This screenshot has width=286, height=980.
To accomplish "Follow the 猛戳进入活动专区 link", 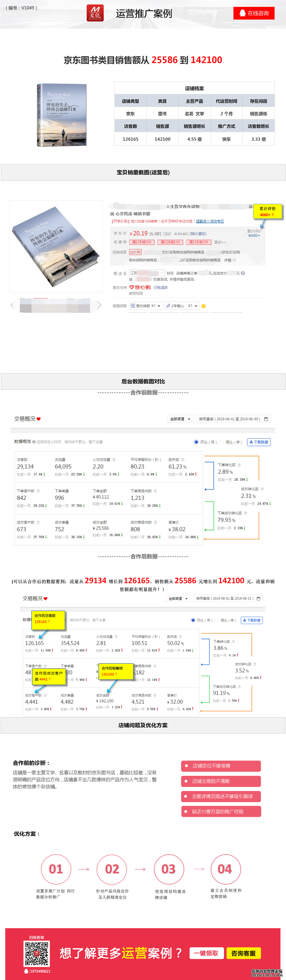I will coord(210,221).
